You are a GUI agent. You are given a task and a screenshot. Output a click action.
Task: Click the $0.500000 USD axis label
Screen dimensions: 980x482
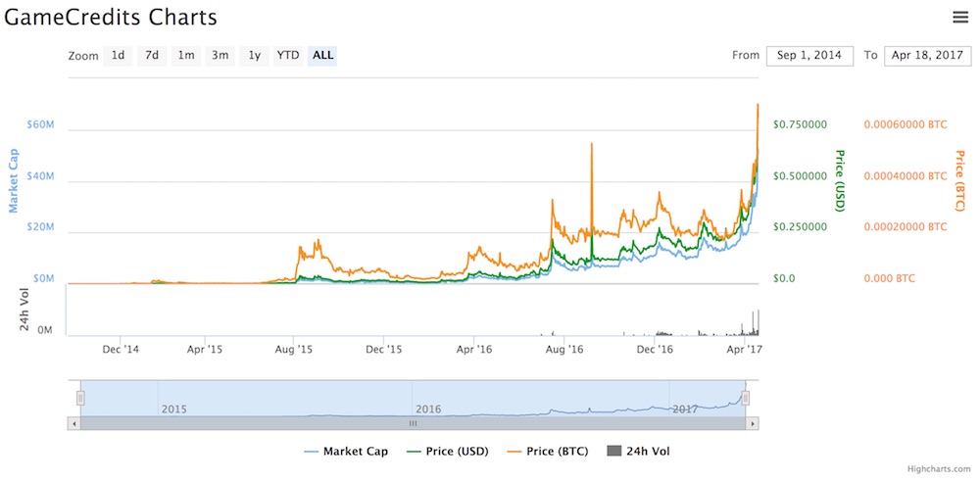(x=800, y=176)
